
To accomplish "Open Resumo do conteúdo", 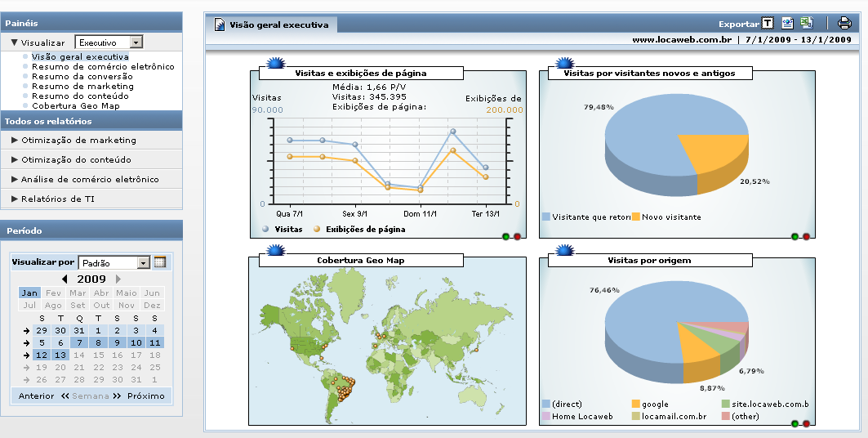I will point(81,96).
